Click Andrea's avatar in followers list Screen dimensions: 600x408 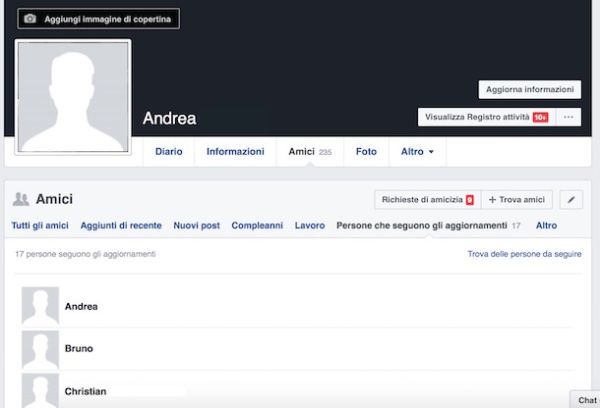(x=40, y=306)
